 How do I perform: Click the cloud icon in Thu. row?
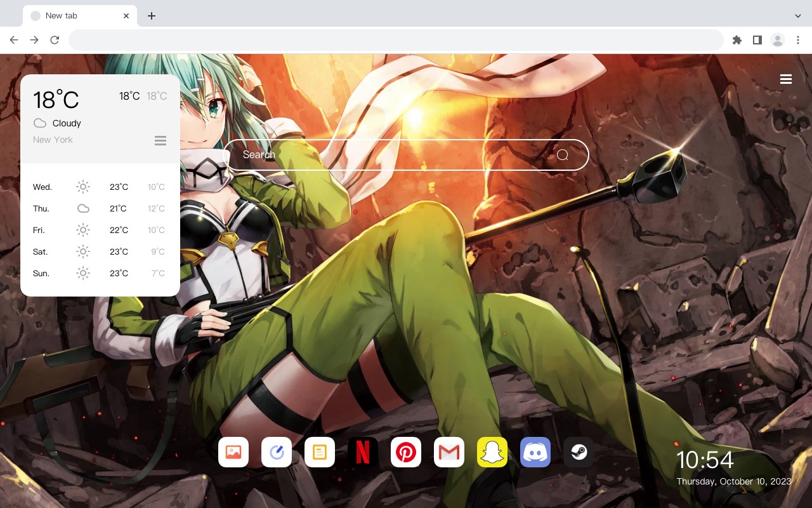(83, 208)
